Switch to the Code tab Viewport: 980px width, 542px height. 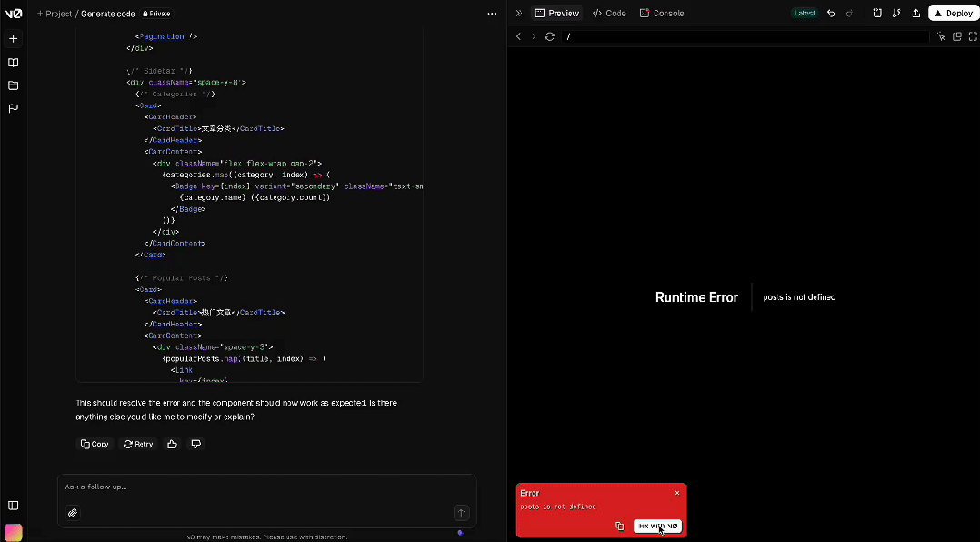pos(609,14)
